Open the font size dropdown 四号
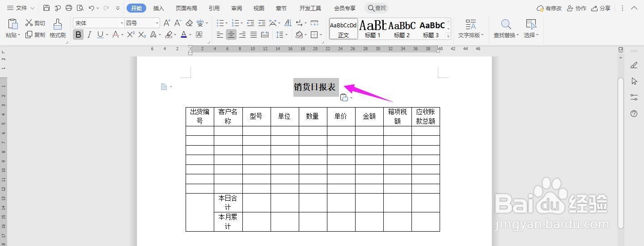The image size is (644, 246). [157, 23]
